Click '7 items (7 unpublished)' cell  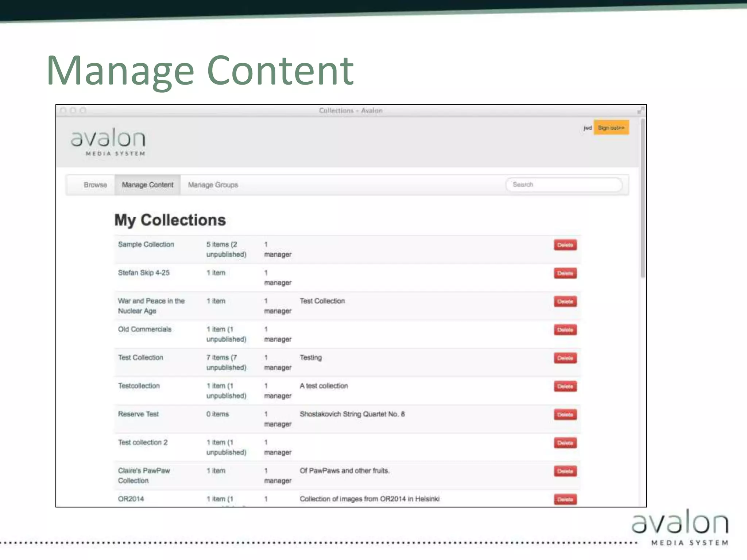(x=227, y=362)
